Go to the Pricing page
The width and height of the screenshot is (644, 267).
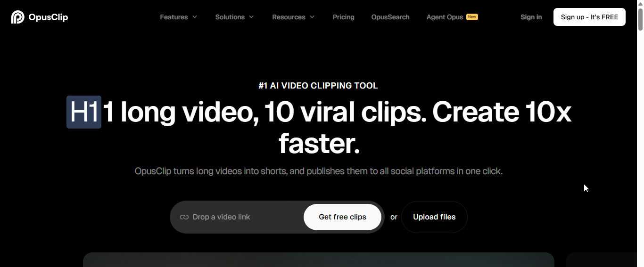pos(344,17)
